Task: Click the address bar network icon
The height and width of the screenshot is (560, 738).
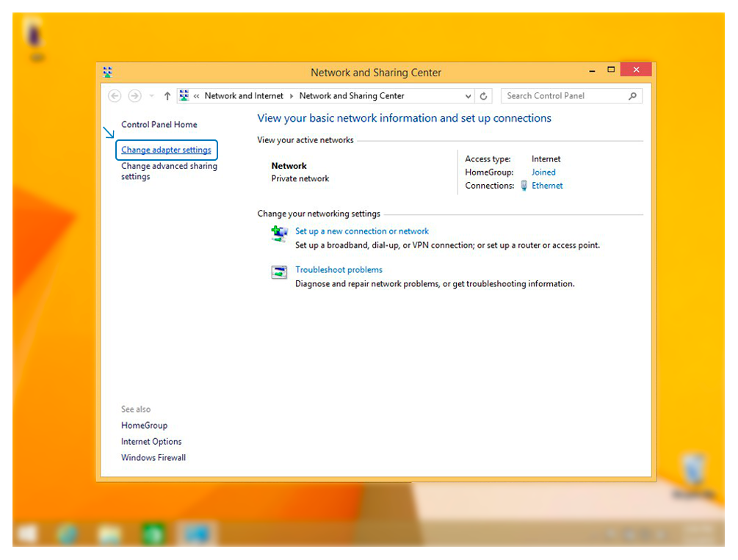Action: [x=184, y=95]
